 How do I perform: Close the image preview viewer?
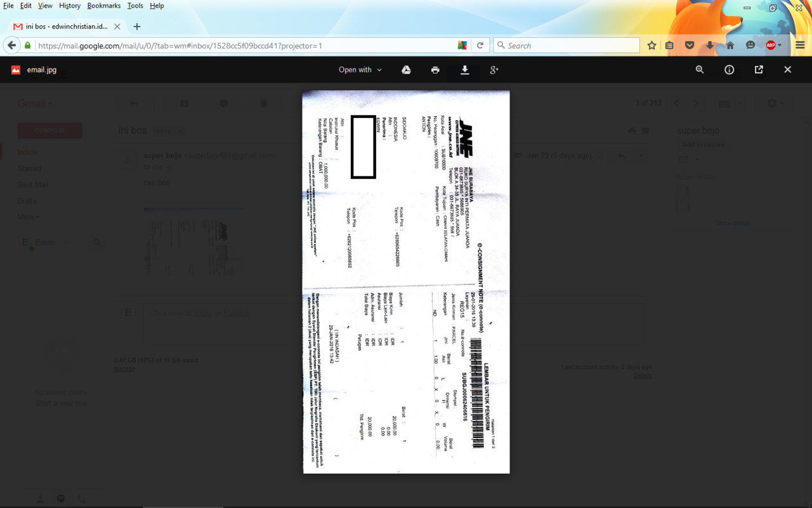pyautogui.click(x=788, y=70)
